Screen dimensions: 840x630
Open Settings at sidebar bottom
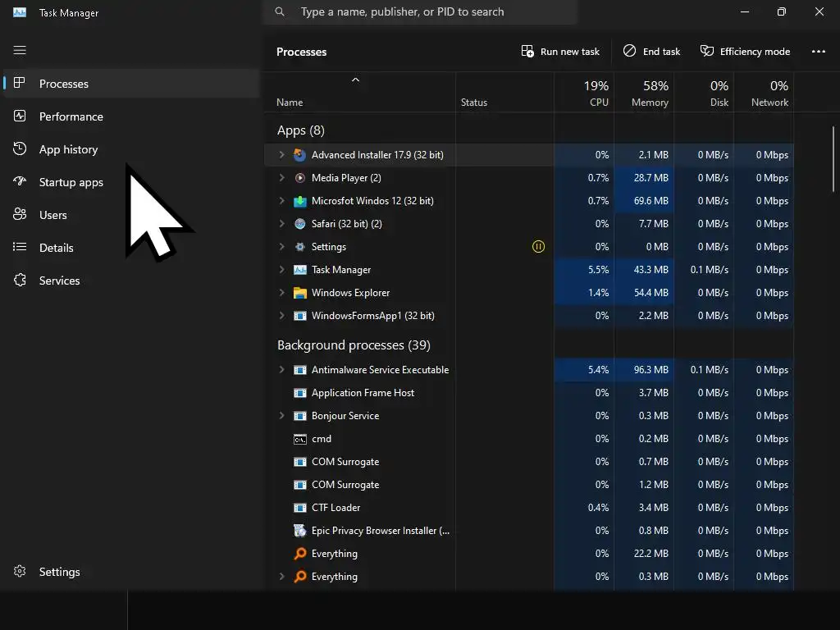(131, 572)
